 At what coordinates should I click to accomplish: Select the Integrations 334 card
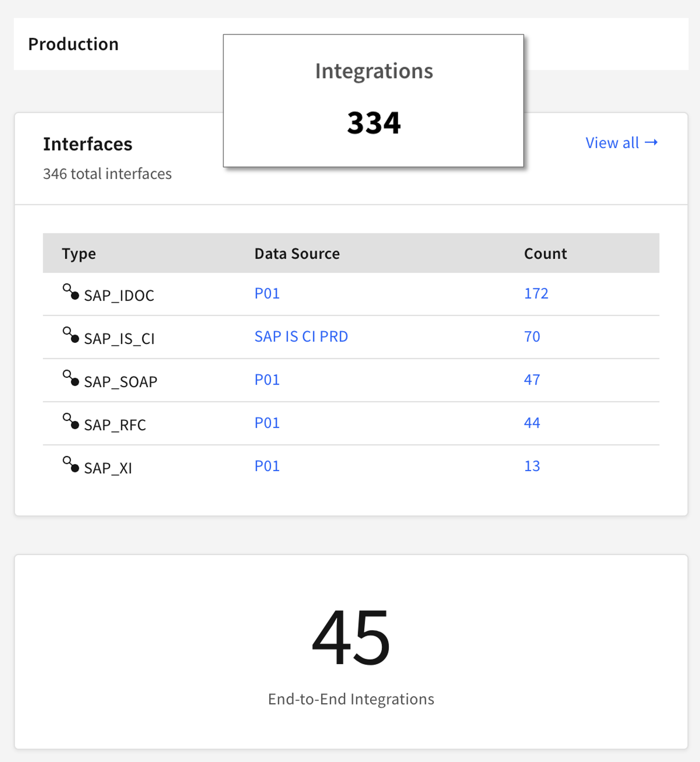click(x=373, y=101)
